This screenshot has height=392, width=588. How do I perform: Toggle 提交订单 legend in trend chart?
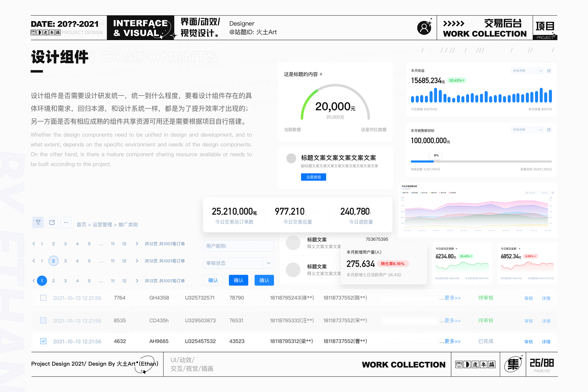point(405,193)
